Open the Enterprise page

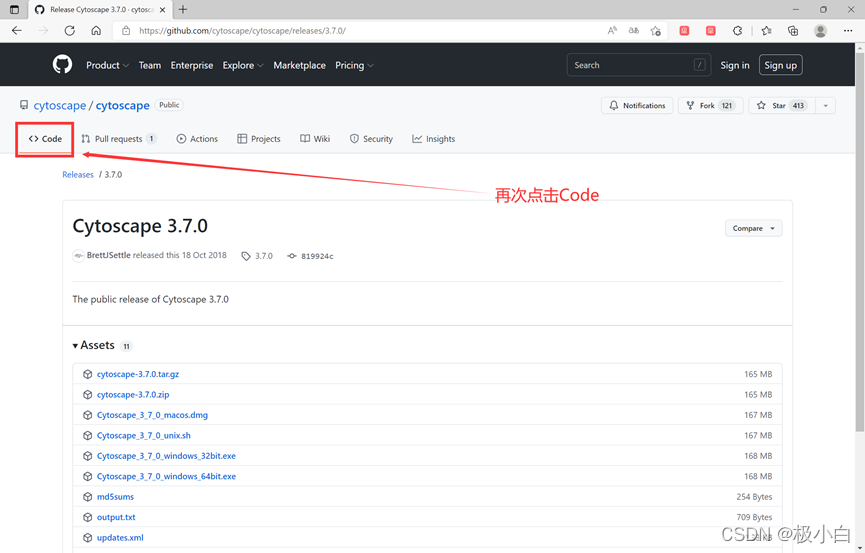click(192, 65)
